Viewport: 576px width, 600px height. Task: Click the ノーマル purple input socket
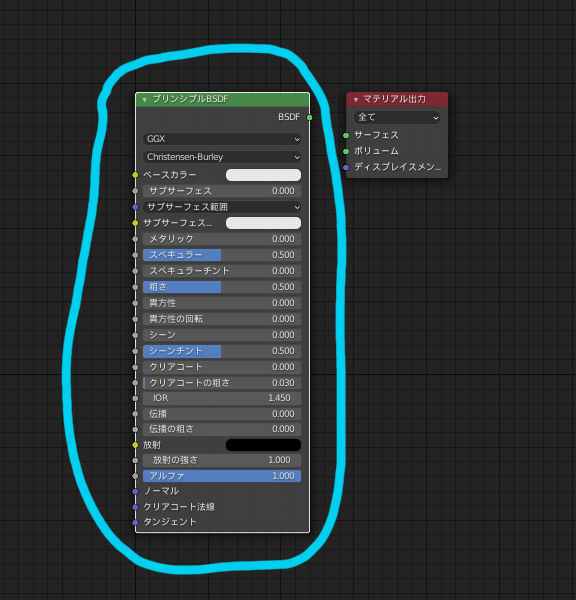135,491
